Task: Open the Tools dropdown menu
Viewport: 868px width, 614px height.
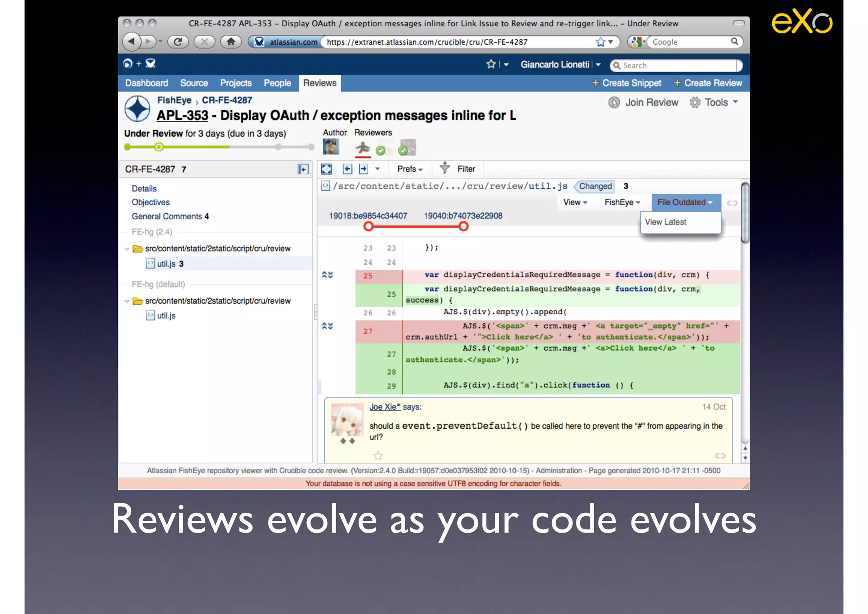Action: coord(721,102)
